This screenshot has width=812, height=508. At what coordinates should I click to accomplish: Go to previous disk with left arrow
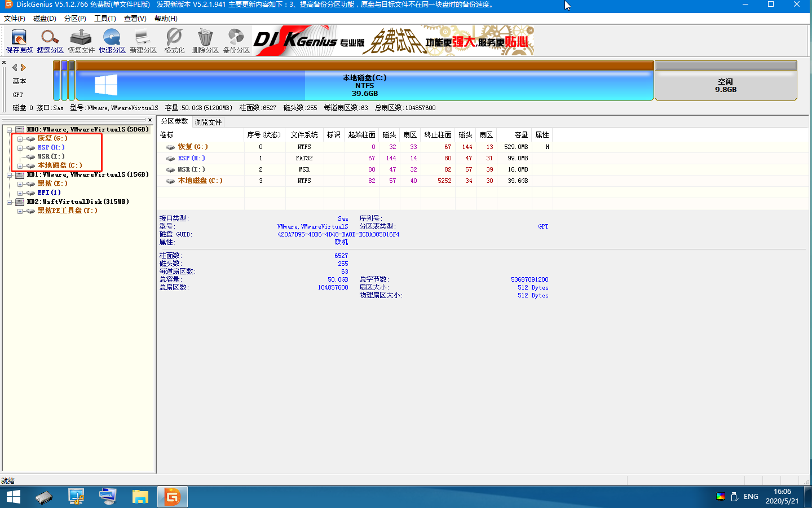click(x=15, y=67)
